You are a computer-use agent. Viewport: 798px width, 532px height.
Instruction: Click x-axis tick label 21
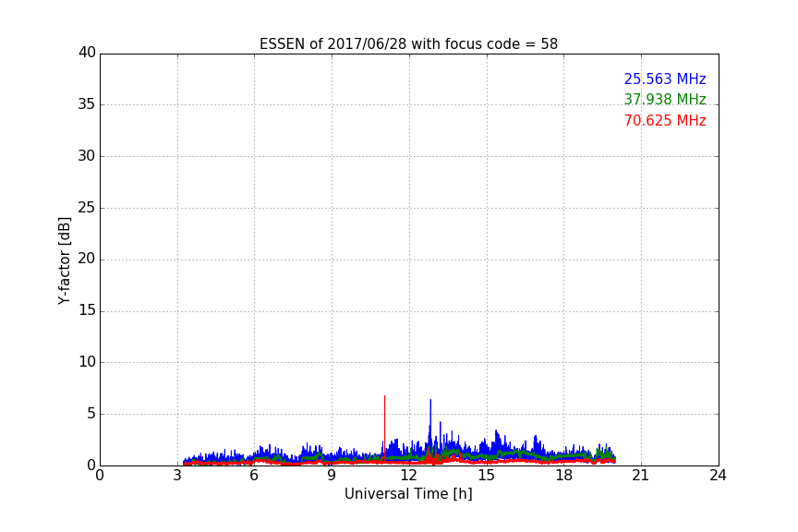(x=641, y=476)
